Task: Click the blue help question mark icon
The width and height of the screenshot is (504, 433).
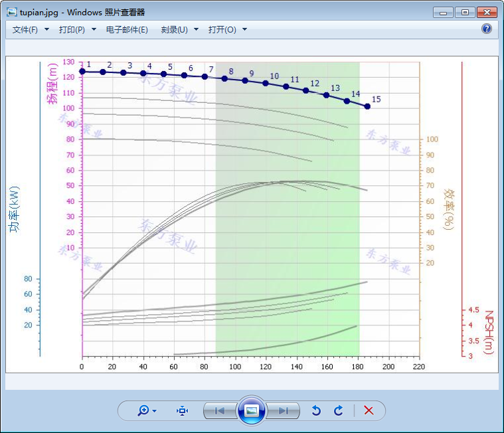Action: coord(487,29)
